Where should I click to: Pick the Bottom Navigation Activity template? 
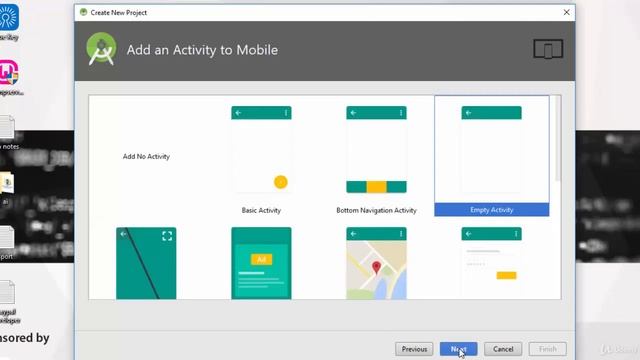pyautogui.click(x=376, y=150)
